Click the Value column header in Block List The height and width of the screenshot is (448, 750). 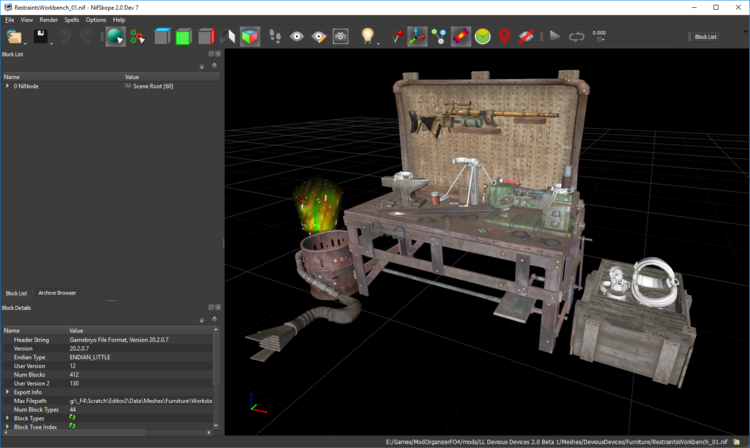click(x=171, y=76)
